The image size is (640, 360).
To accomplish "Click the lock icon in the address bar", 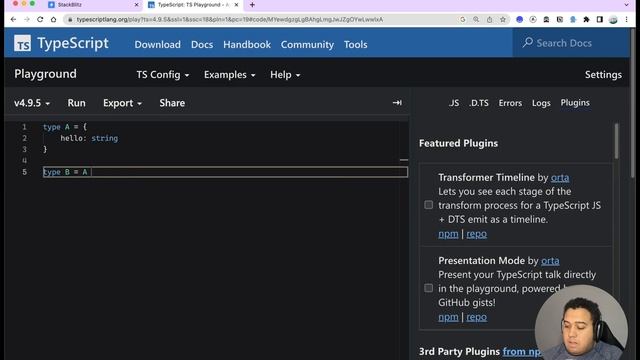I will click(x=70, y=19).
